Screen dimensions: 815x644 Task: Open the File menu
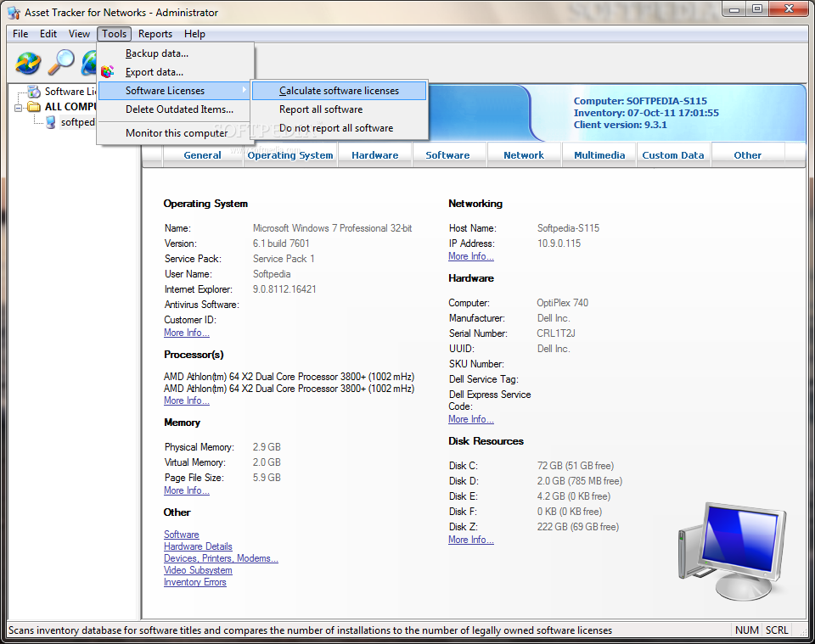20,34
